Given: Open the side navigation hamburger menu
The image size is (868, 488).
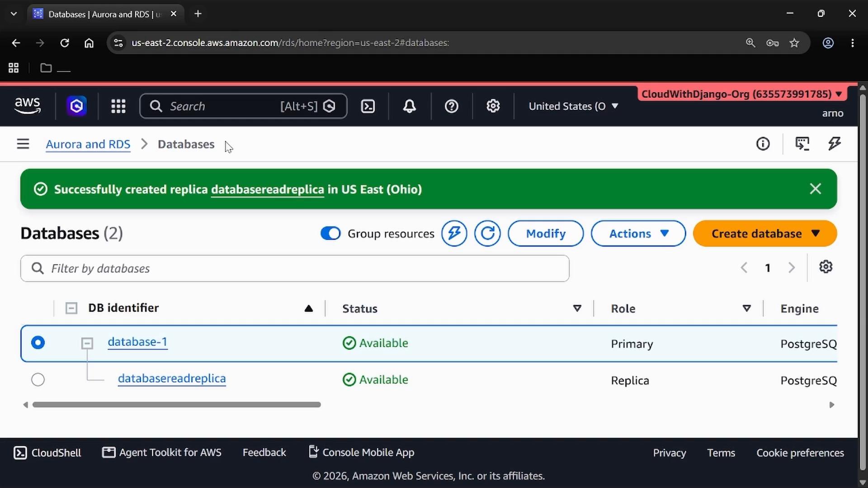Looking at the screenshot, I should tap(23, 144).
